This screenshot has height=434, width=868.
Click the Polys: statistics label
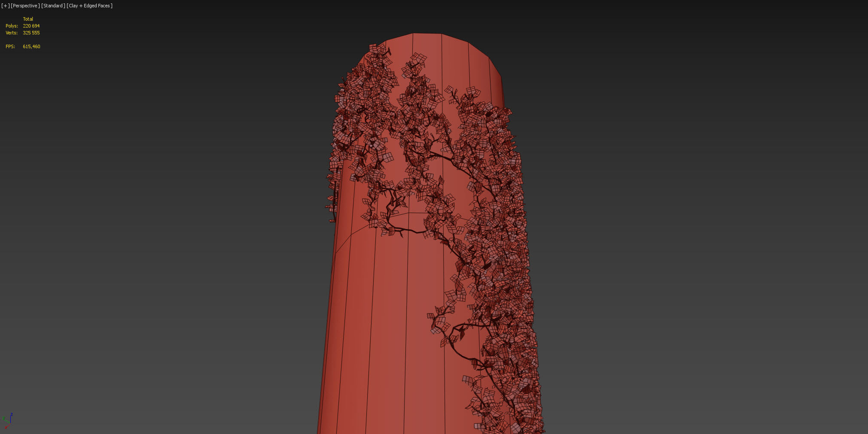pyautogui.click(x=12, y=26)
